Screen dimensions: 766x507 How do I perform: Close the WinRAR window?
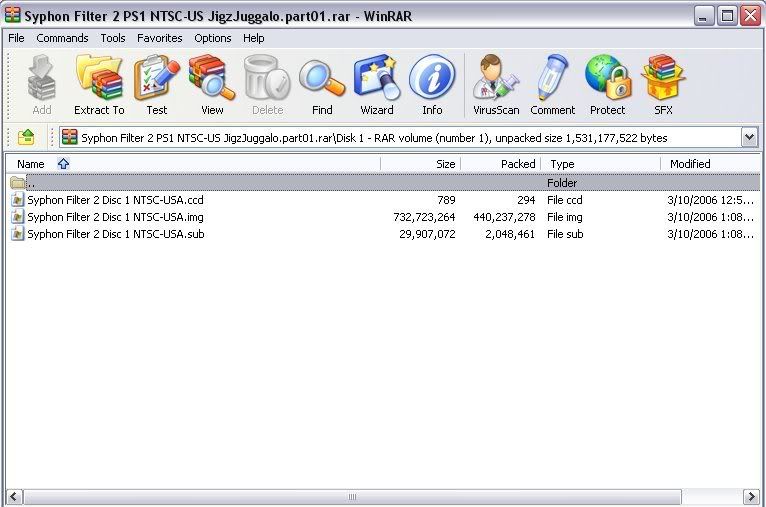pyautogui.click(x=750, y=16)
